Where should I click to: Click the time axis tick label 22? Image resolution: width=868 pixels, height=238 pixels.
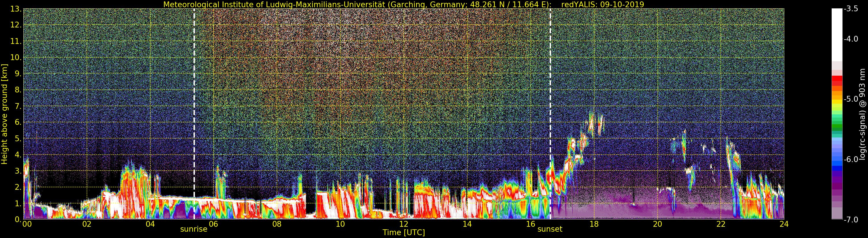(x=720, y=224)
